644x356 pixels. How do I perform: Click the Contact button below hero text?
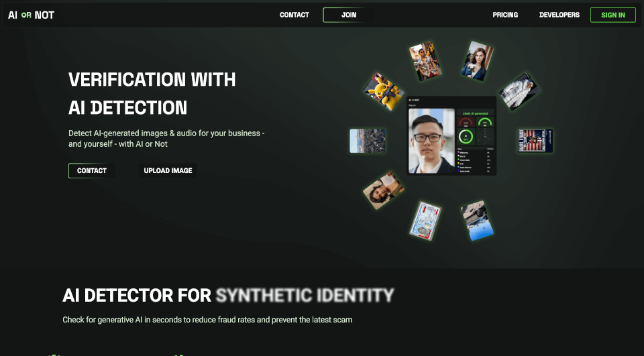[92, 171]
